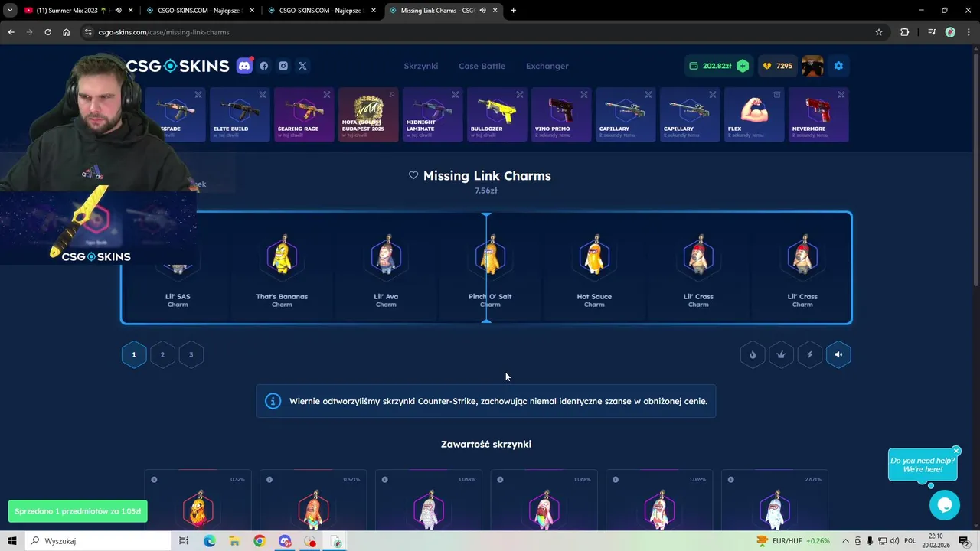Toggle the lightning fast-open button
The height and width of the screenshot is (551, 980).
810,354
